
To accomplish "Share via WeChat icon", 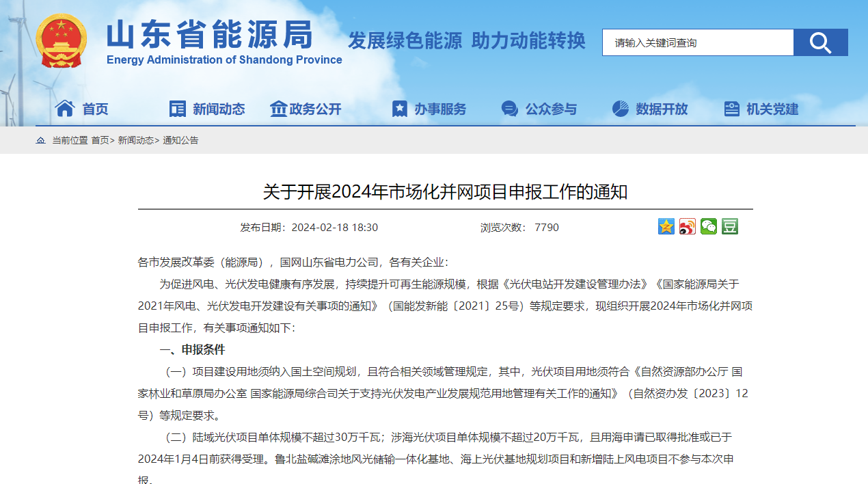I will point(709,226).
